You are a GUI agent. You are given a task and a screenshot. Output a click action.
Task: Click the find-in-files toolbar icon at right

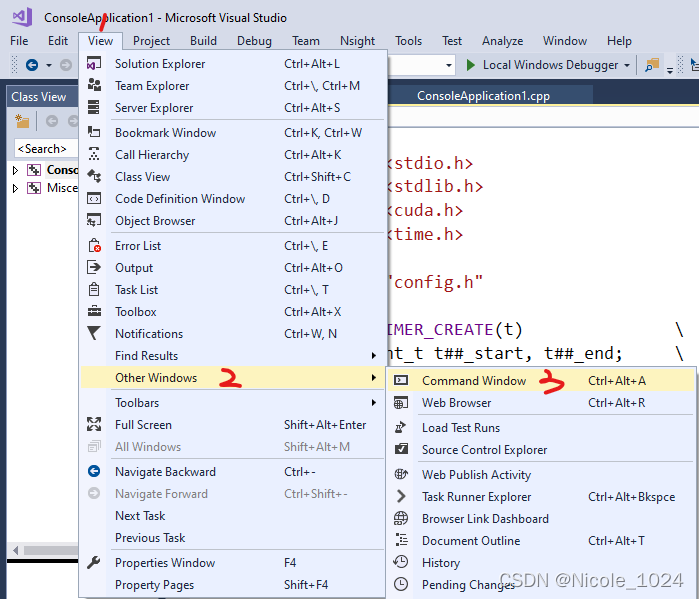(652, 65)
